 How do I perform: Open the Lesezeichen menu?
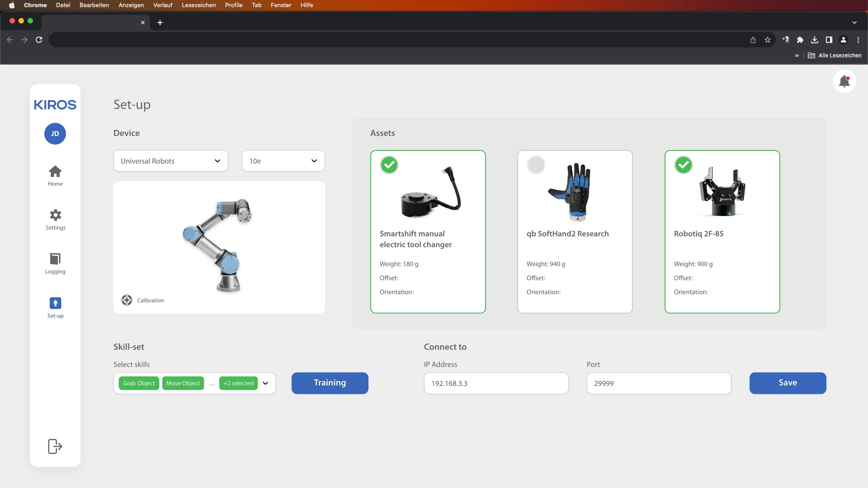[199, 5]
